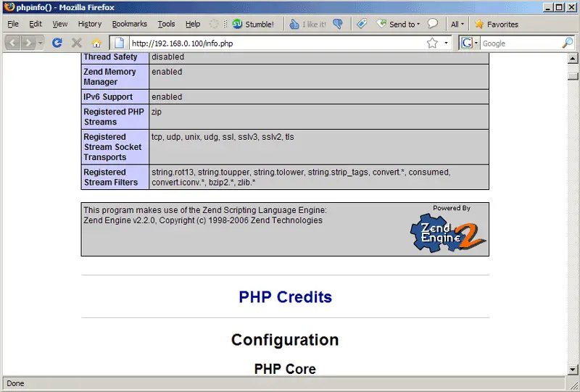The height and width of the screenshot is (392, 580).
Task: Click the vertical scrollbar thumb
Action: [x=573, y=76]
